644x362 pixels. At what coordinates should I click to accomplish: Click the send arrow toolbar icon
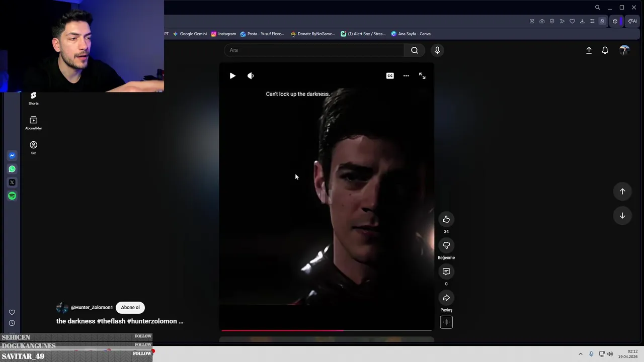pyautogui.click(x=562, y=21)
